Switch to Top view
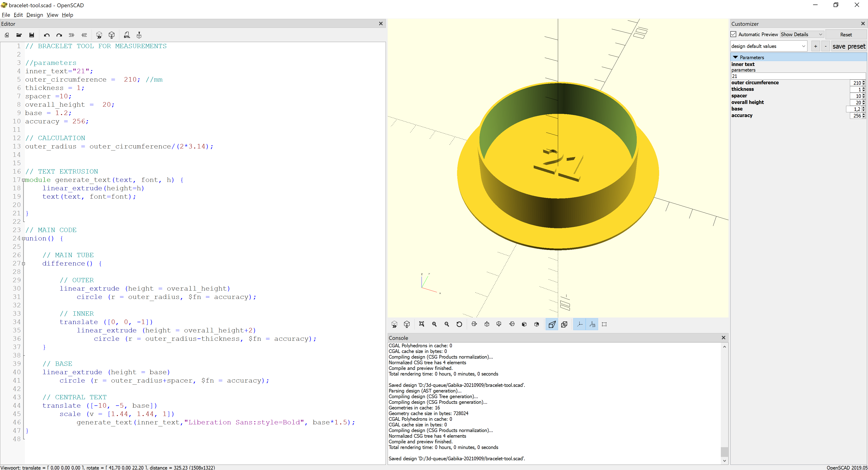The image size is (868, 470). click(487, 324)
